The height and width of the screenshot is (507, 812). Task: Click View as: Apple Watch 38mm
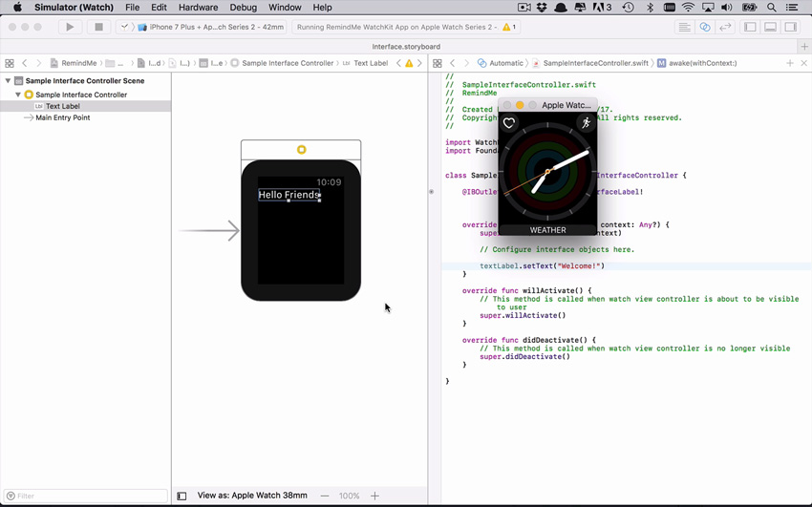point(252,496)
